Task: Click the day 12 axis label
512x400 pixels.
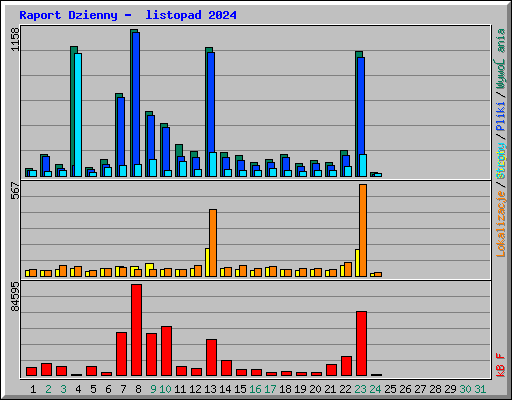Action: (x=195, y=389)
